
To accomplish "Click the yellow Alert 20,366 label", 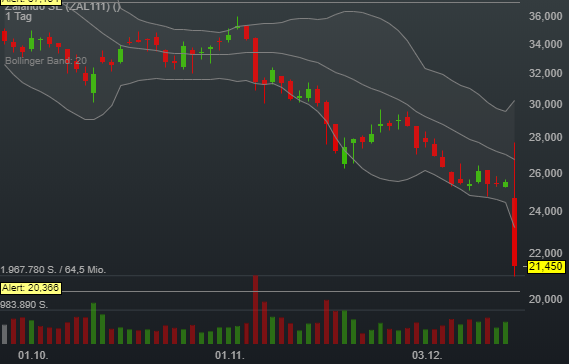I will point(31,288).
